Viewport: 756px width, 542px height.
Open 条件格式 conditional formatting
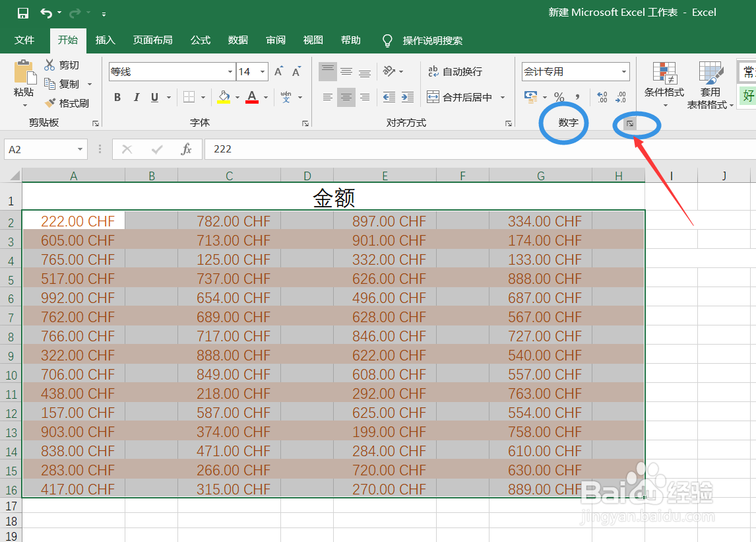[x=664, y=83]
